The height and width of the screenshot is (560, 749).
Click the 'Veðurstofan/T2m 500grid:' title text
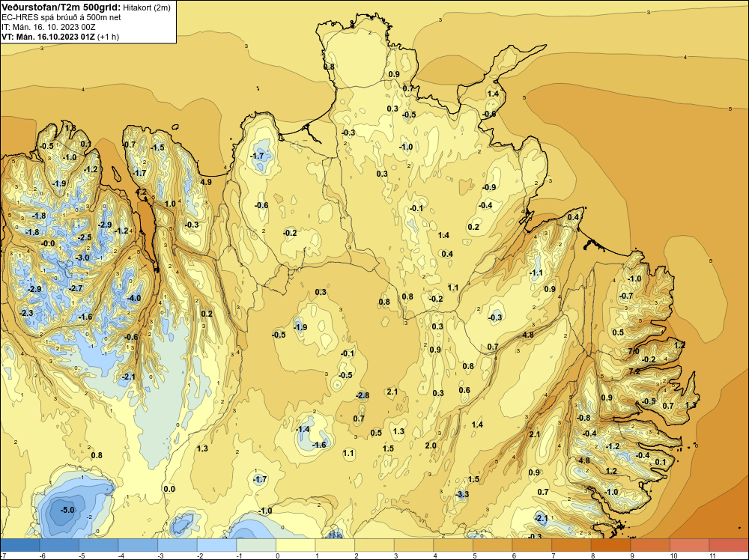(61, 7)
